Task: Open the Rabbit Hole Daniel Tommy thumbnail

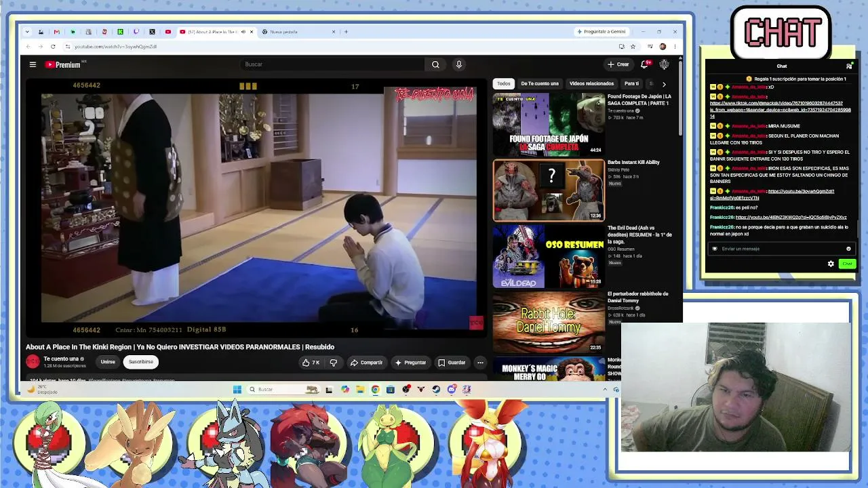Action: coord(549,322)
